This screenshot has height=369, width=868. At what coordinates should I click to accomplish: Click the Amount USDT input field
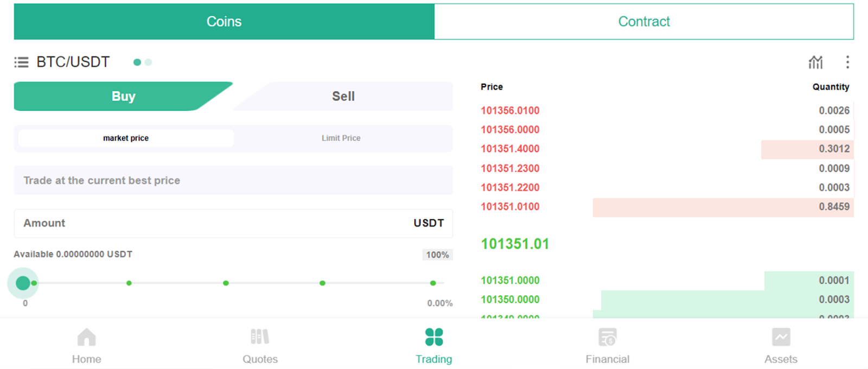217,224
